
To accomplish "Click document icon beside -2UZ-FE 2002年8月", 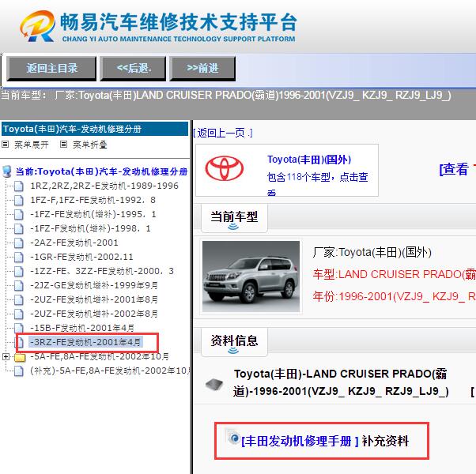I will coord(19,314).
